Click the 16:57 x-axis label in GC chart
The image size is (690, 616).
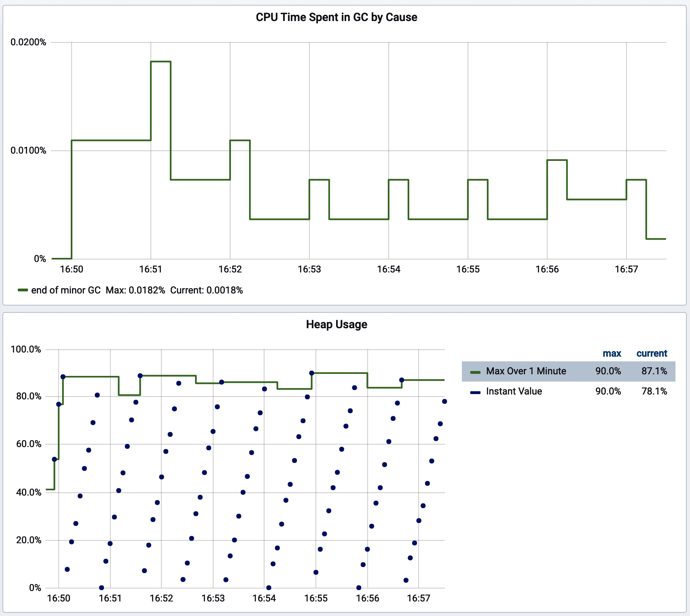point(627,269)
